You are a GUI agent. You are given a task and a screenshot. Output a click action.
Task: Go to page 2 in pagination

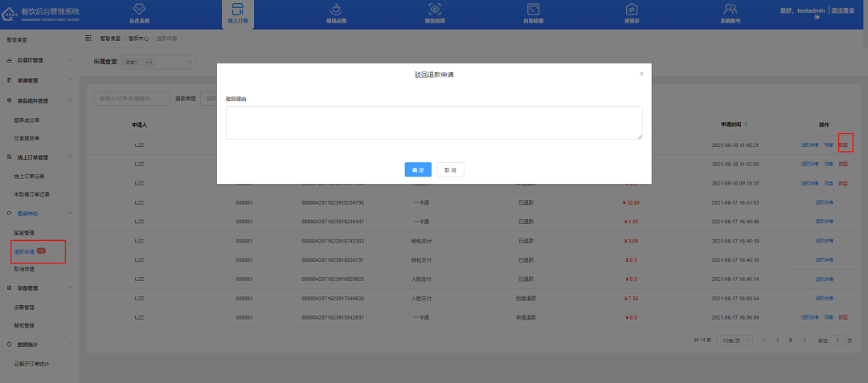point(791,340)
